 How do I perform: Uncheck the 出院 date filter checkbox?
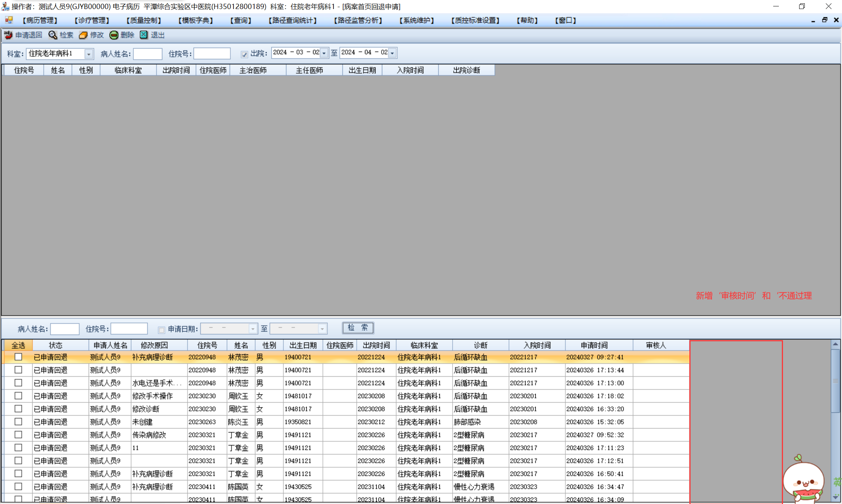244,54
